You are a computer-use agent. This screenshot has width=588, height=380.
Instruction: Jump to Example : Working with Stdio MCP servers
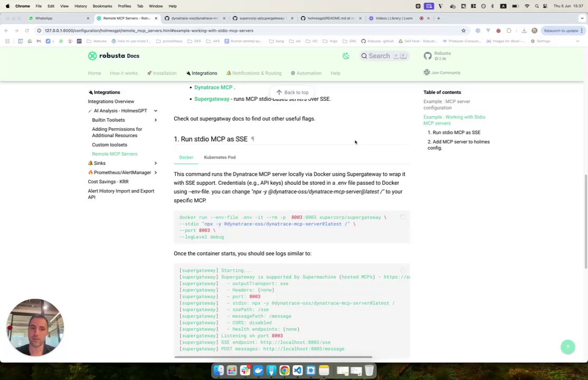[x=454, y=120]
